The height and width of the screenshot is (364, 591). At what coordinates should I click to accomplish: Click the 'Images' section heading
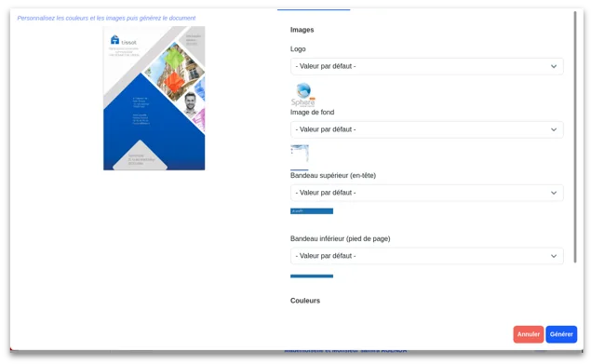pyautogui.click(x=302, y=30)
